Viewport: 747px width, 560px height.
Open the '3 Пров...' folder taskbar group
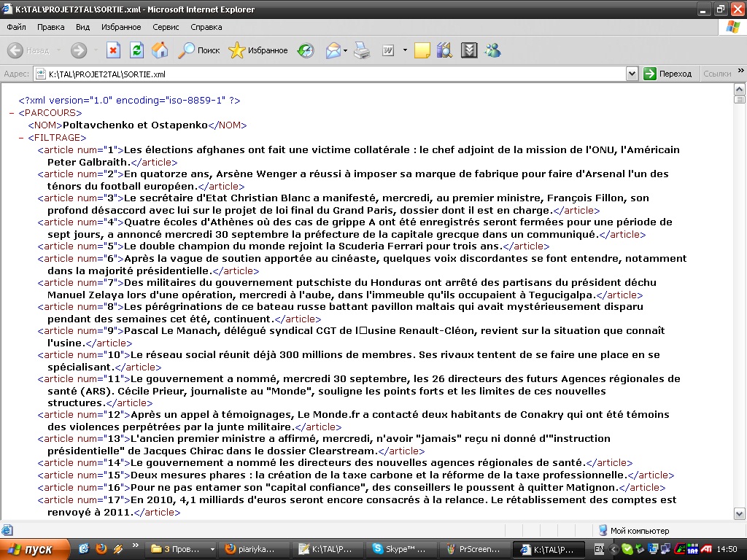point(182,550)
